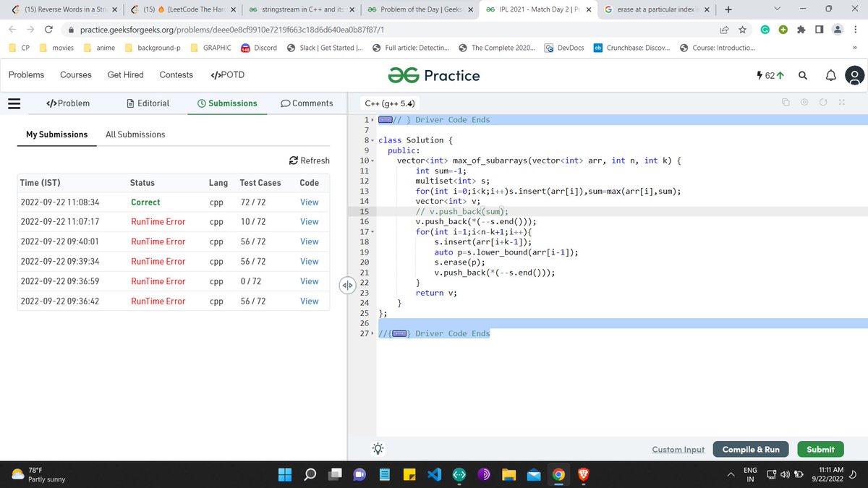Screen dimensions: 868x488
Task: Open Custom Input link
Action: [x=678, y=450]
